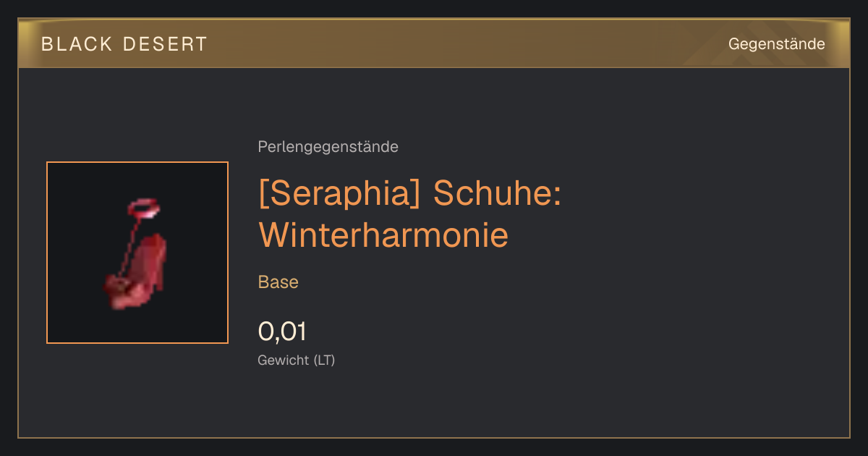Click the red shoe item icon
Image resolution: width=868 pixels, height=456 pixels.
click(137, 253)
